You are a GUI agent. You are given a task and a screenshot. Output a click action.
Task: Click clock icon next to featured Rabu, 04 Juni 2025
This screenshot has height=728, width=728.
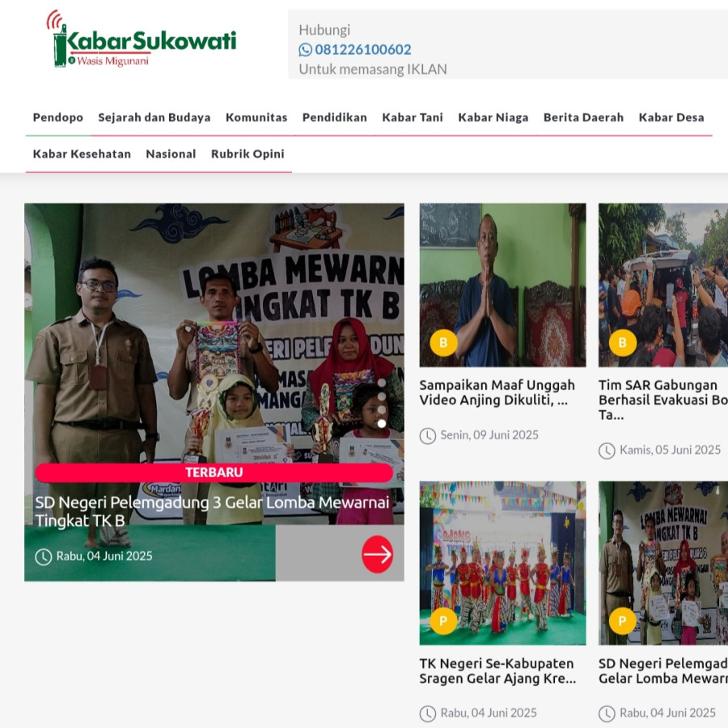(43, 557)
